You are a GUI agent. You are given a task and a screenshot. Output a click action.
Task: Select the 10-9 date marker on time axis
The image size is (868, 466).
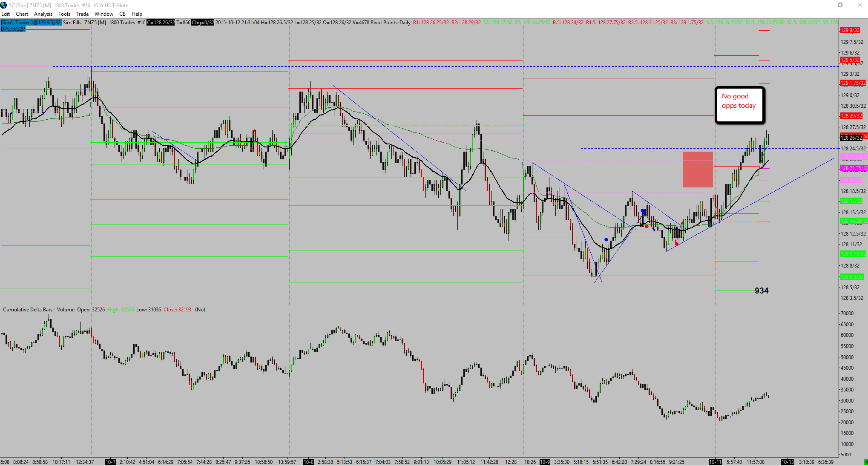click(x=545, y=462)
